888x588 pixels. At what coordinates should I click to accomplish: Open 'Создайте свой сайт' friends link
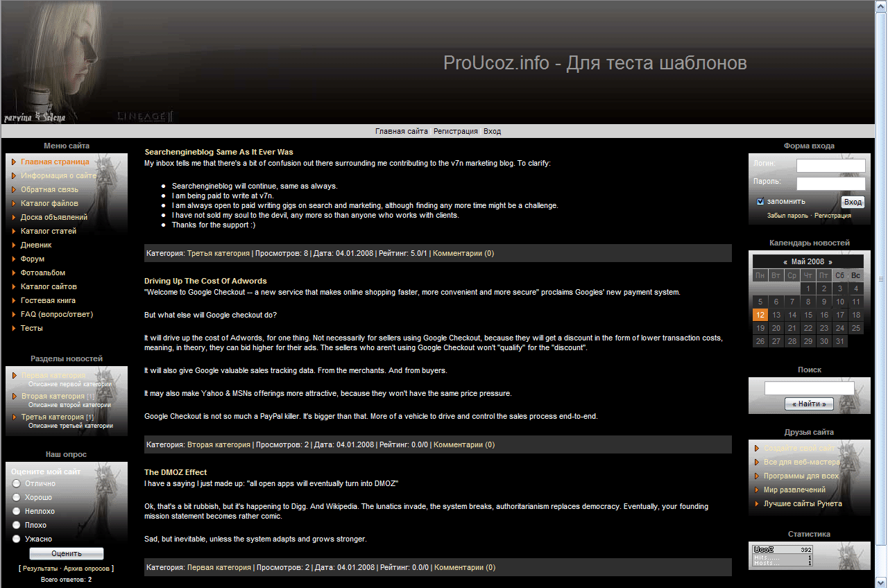(x=799, y=449)
